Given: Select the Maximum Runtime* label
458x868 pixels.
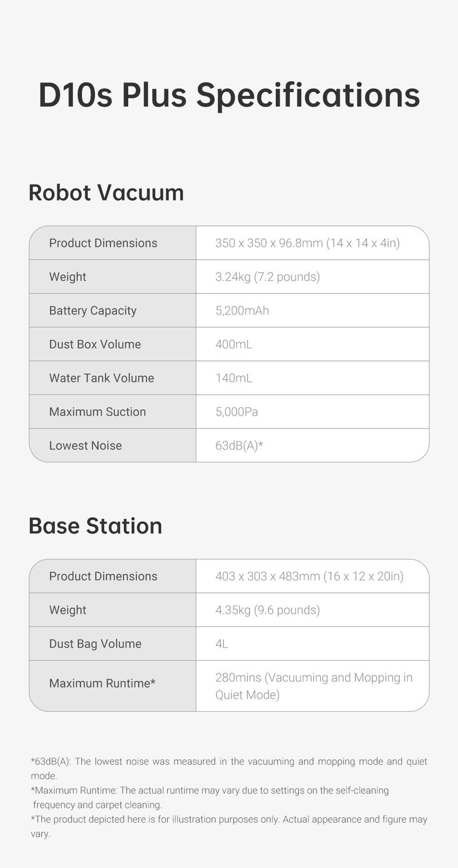Looking at the screenshot, I should click(x=102, y=684).
